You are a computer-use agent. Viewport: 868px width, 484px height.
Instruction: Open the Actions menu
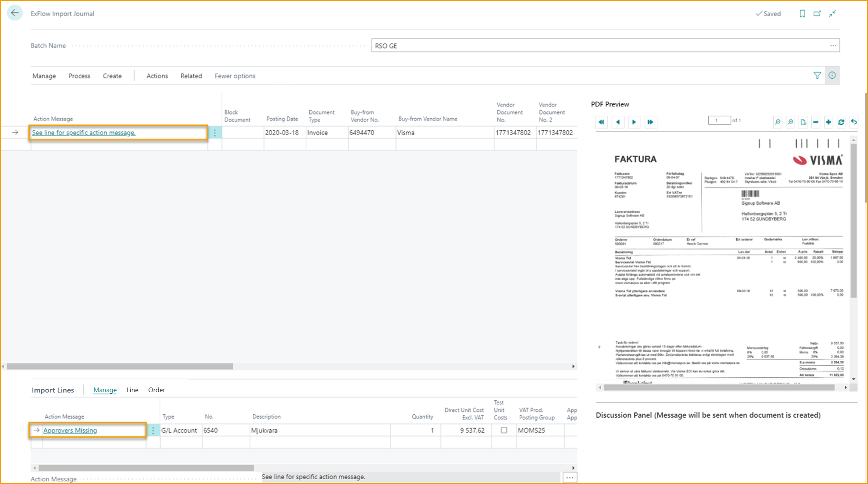(x=157, y=76)
